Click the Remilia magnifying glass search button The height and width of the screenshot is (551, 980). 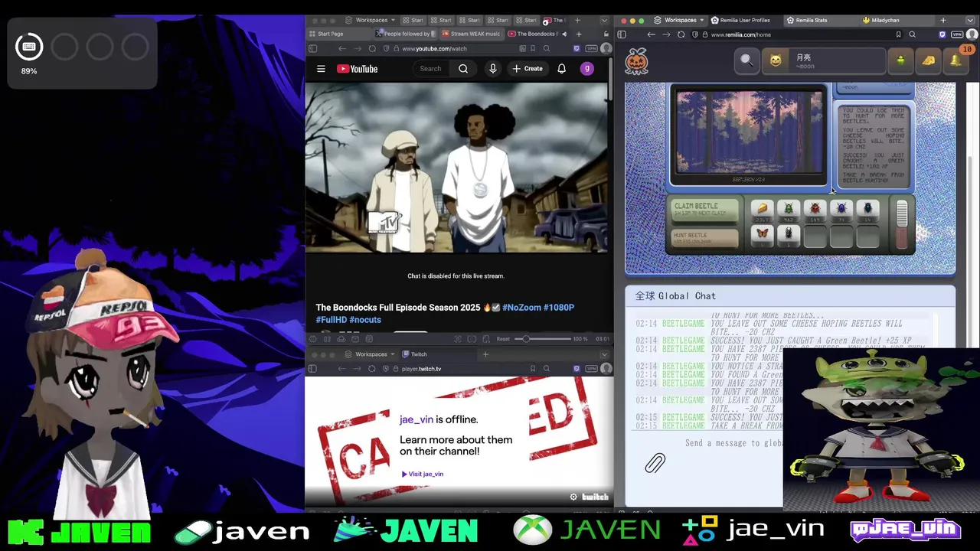point(746,60)
